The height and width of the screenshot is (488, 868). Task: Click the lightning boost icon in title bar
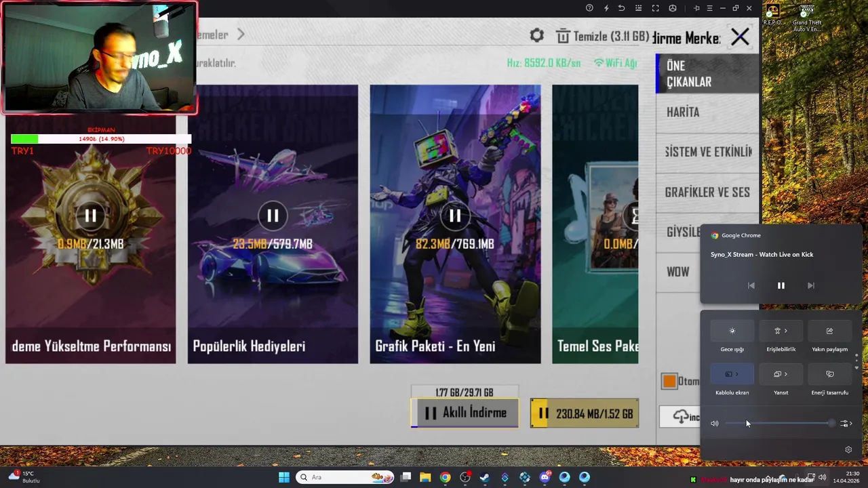click(606, 8)
